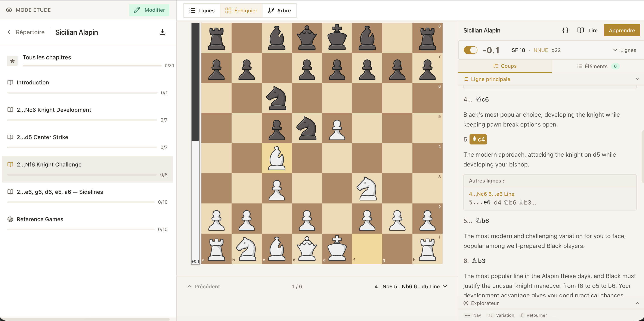Screen dimensions: 644x321
Task: Switch to the Arbre view tab
Action: 279,10
